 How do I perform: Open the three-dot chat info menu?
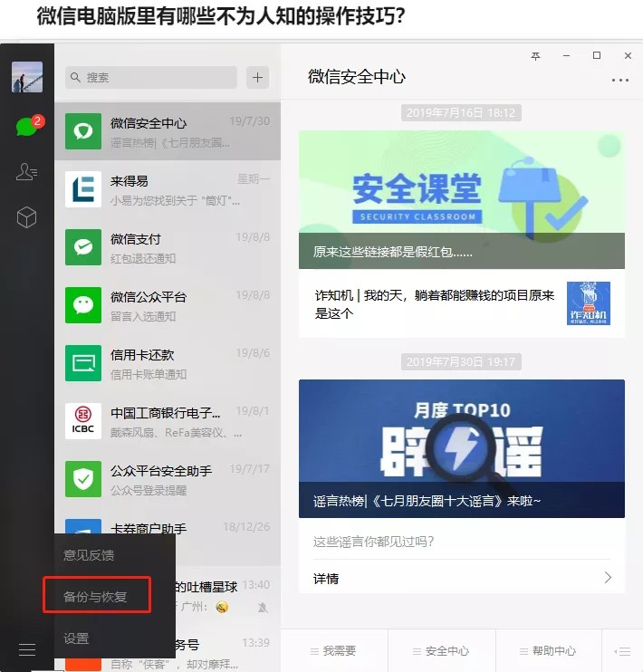[x=619, y=80]
